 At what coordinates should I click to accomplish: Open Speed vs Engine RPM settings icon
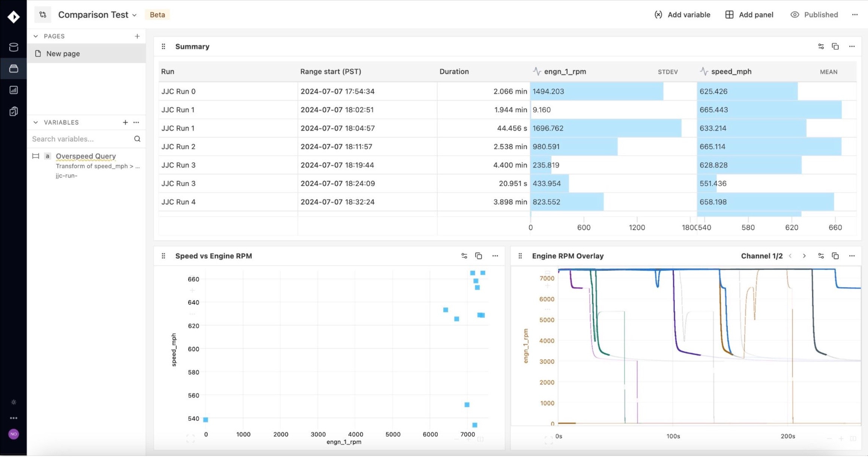pos(464,256)
